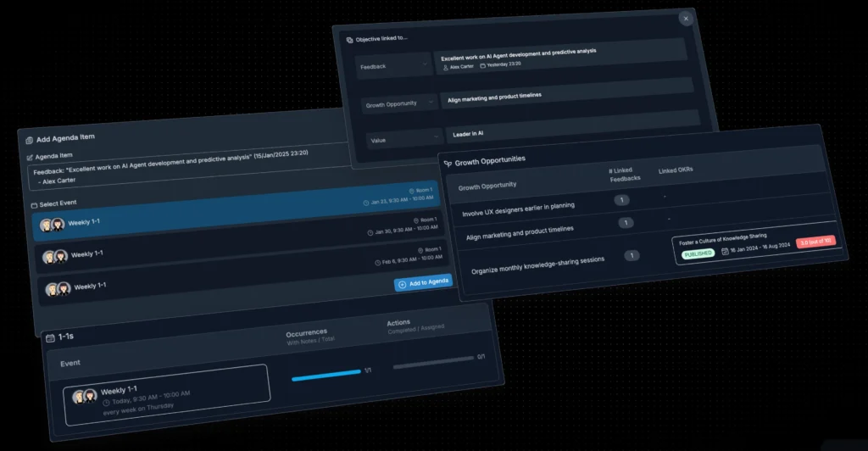Open the Growth Opportunity type dropdown
The width and height of the screenshot is (868, 451).
(398, 103)
